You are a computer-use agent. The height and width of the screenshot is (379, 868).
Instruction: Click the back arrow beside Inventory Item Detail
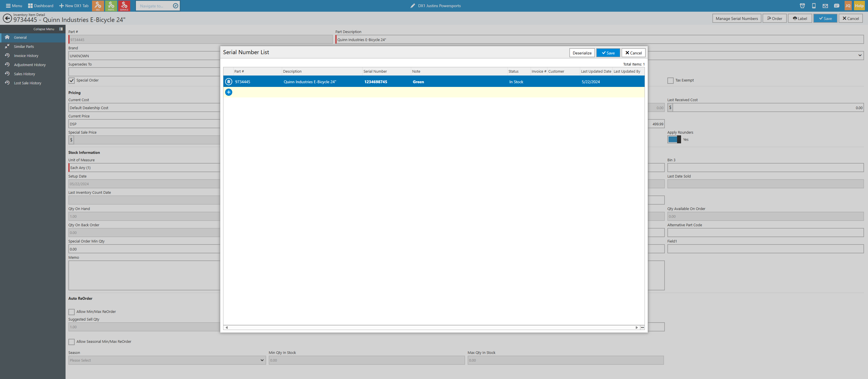coord(7,18)
